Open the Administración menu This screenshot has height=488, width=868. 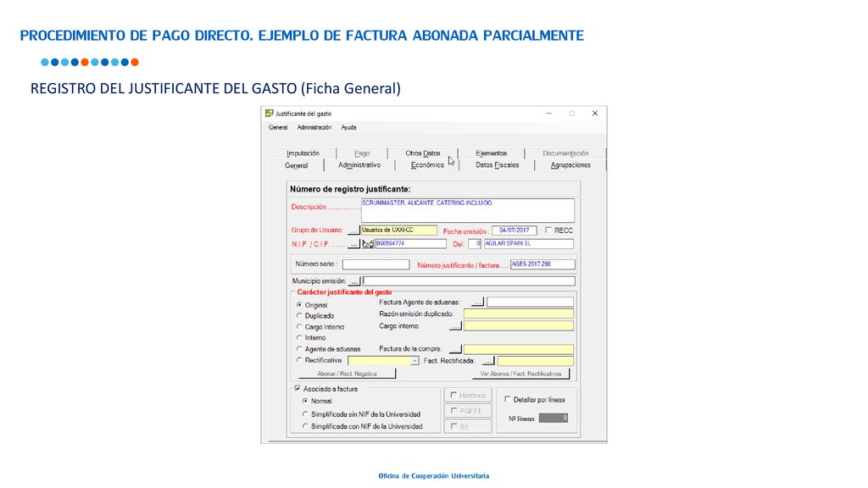point(314,127)
